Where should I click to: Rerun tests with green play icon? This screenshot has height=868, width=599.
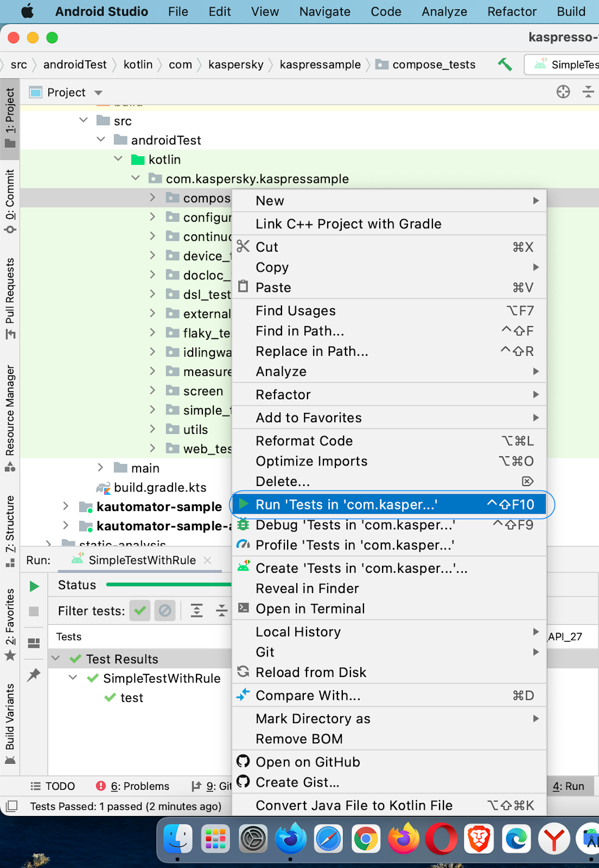pos(34,586)
